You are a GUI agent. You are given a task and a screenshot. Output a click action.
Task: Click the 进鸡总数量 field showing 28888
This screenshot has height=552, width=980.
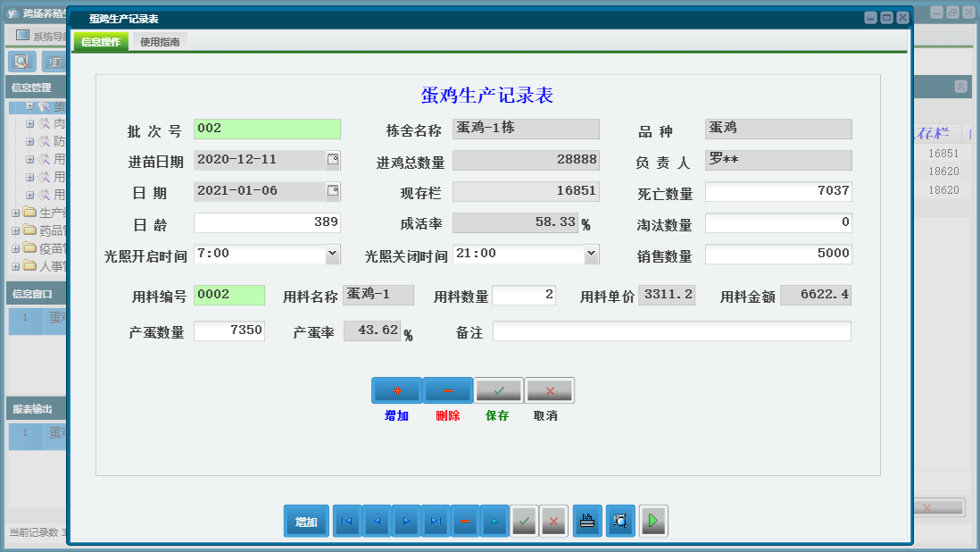[526, 160]
